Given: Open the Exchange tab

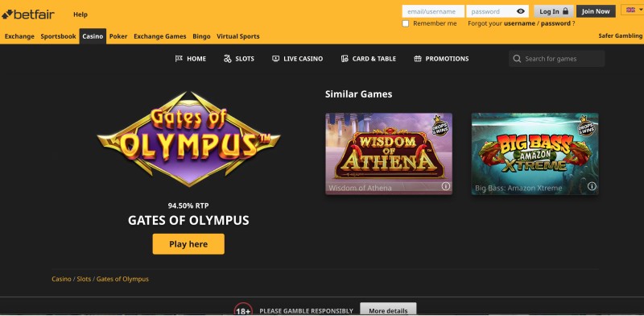Looking at the screenshot, I should [x=19, y=36].
